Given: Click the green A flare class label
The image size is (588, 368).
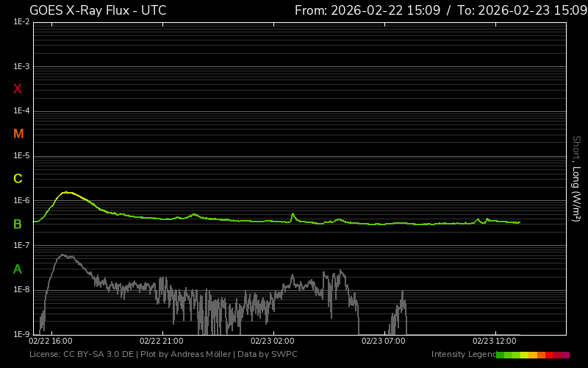Looking at the screenshot, I should (x=18, y=269).
